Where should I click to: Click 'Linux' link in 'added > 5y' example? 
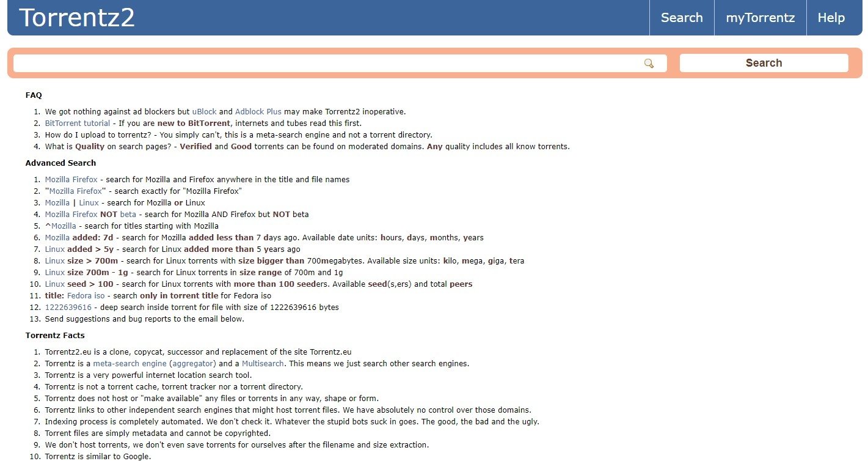tap(54, 249)
